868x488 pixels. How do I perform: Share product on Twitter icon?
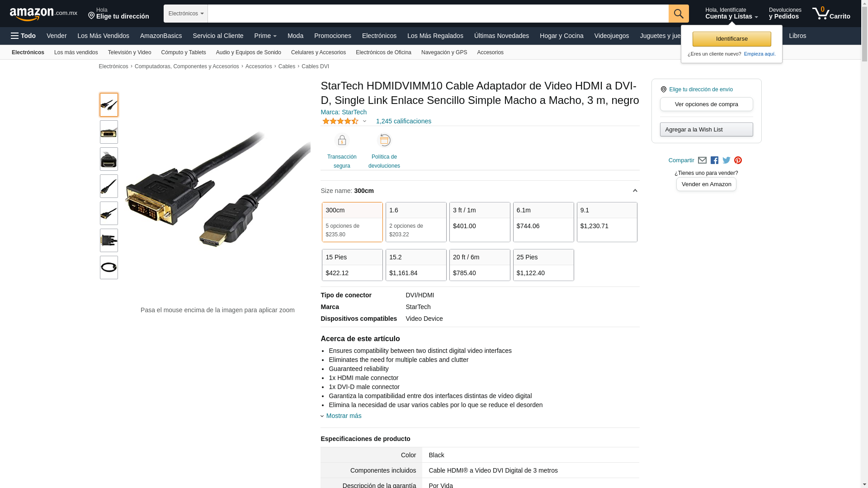click(726, 160)
